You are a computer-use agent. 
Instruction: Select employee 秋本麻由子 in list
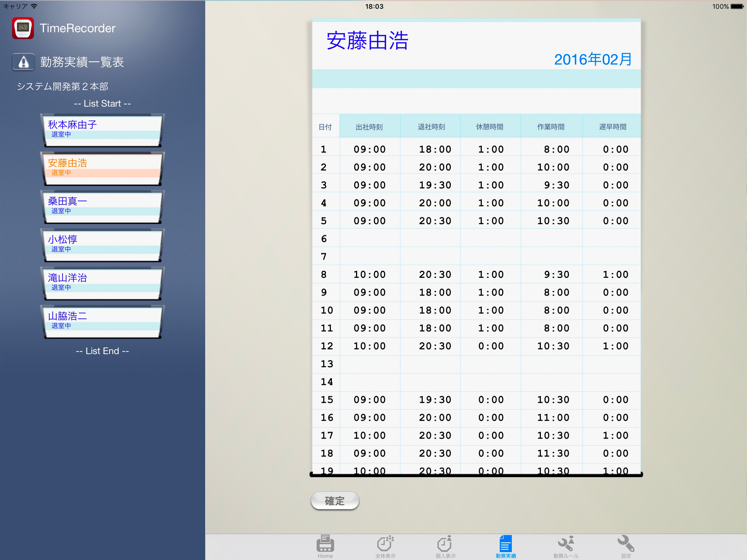(x=102, y=130)
